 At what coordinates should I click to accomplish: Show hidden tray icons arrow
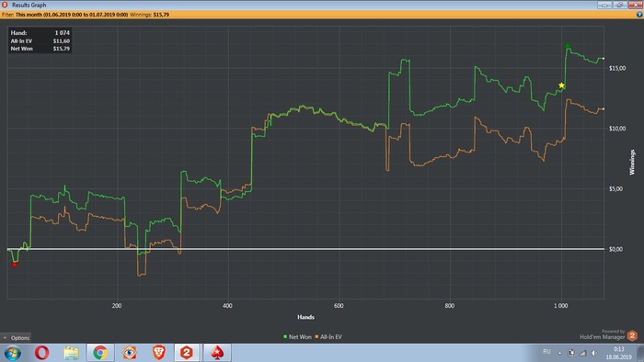[559, 353]
